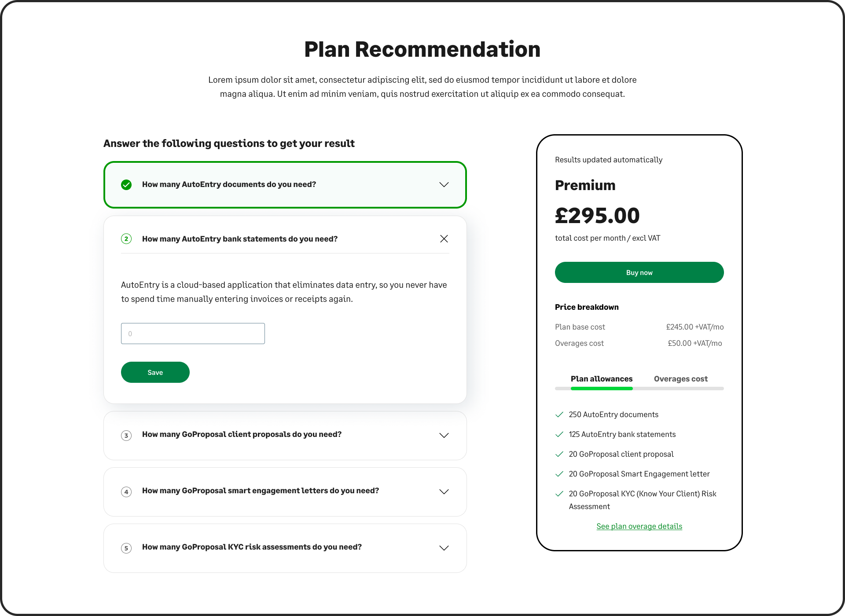Click the step 4 number circle icon

(126, 492)
